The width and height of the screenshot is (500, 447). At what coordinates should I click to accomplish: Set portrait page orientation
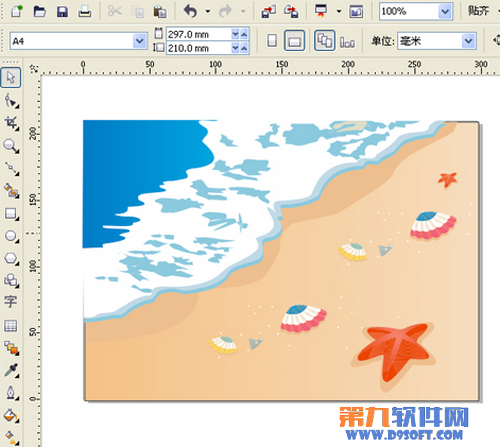tap(272, 41)
